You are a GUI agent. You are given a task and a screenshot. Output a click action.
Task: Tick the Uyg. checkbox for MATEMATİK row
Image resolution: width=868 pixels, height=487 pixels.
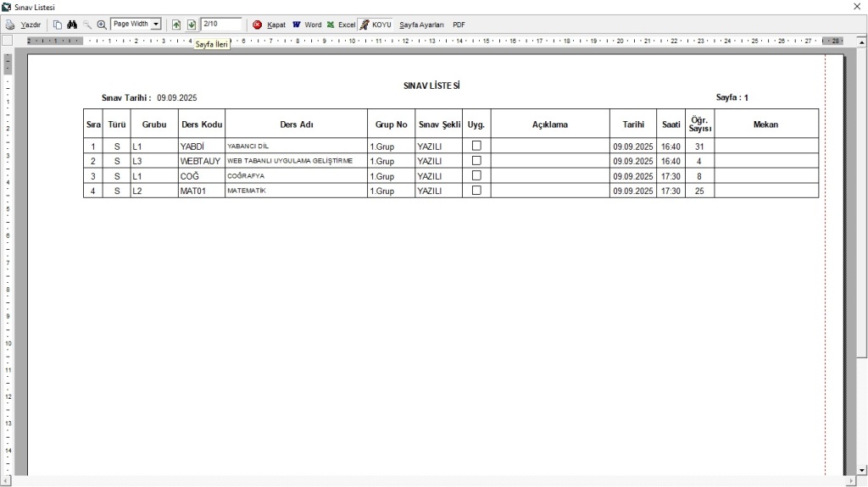pyautogui.click(x=476, y=191)
